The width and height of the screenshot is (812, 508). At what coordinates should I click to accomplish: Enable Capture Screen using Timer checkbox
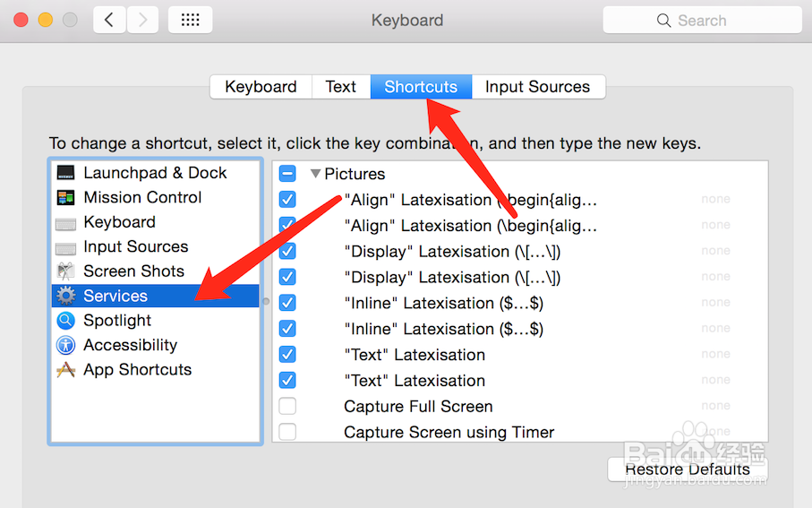pyautogui.click(x=287, y=433)
